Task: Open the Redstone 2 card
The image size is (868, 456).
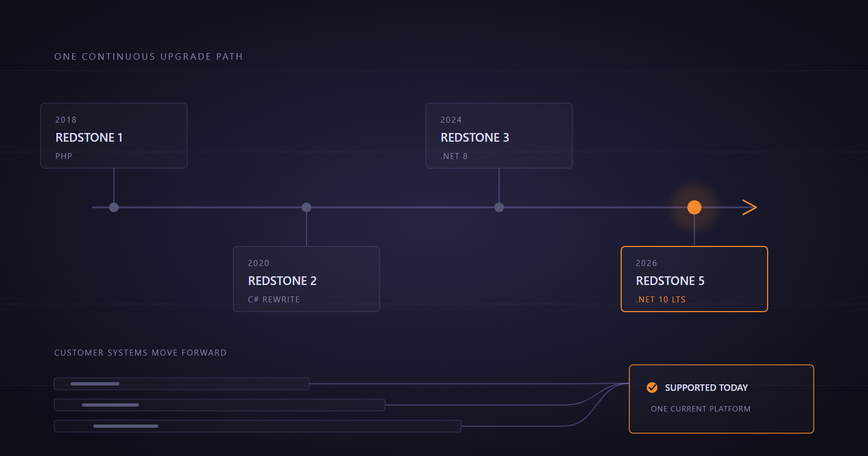Action: pyautogui.click(x=307, y=279)
